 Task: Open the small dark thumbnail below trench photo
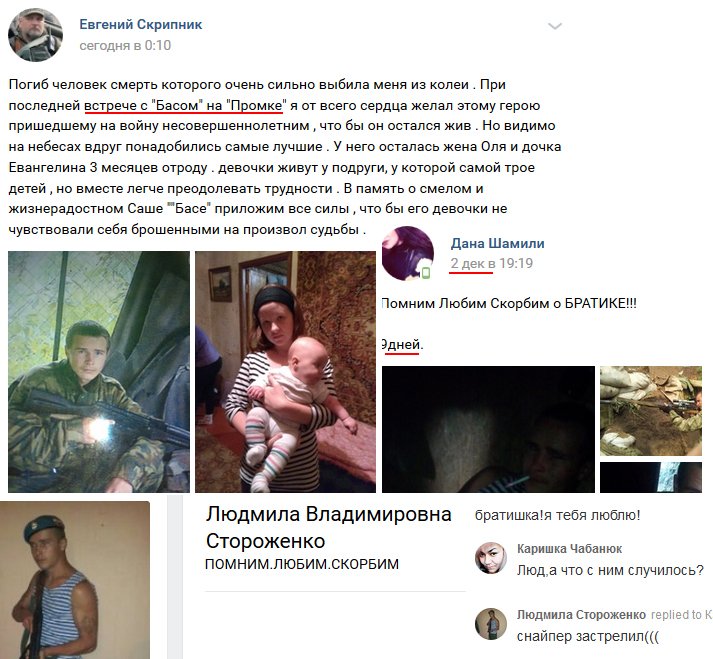point(651,477)
